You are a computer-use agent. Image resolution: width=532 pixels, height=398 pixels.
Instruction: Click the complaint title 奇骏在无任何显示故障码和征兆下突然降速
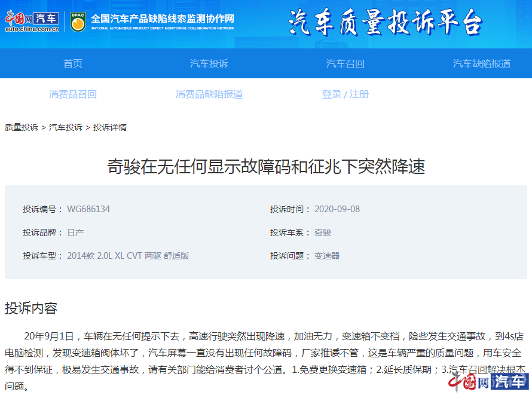pos(266,167)
